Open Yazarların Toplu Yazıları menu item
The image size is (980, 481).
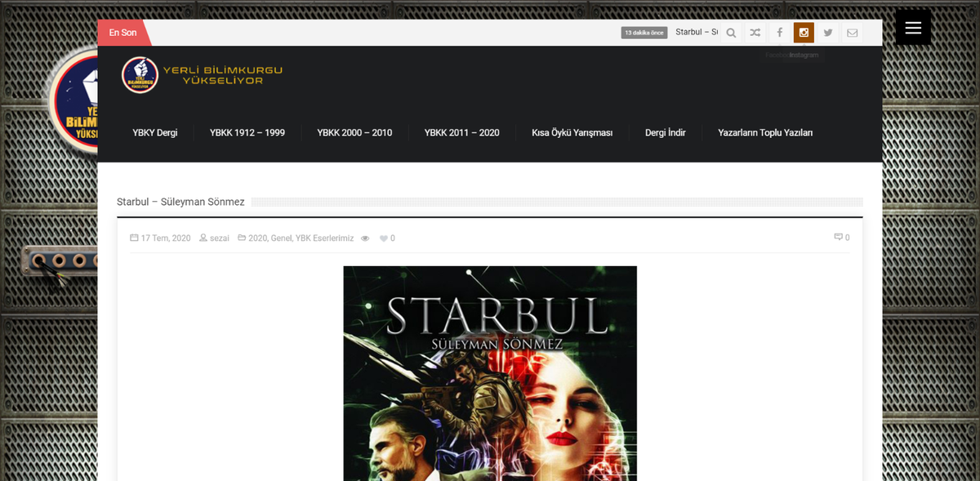[x=765, y=132]
